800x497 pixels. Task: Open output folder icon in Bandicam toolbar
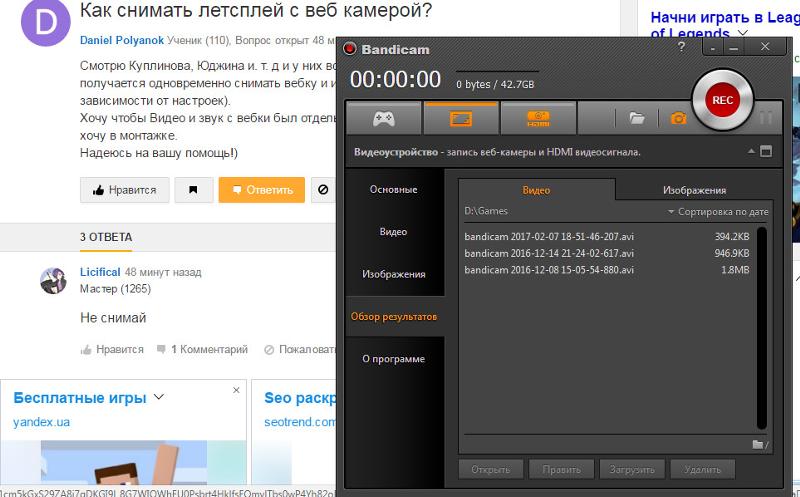637,118
